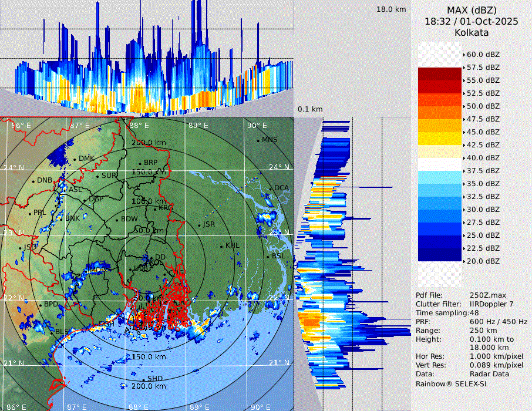
Task: Click the 60.0 dBZ legend label
Action: click(483, 55)
